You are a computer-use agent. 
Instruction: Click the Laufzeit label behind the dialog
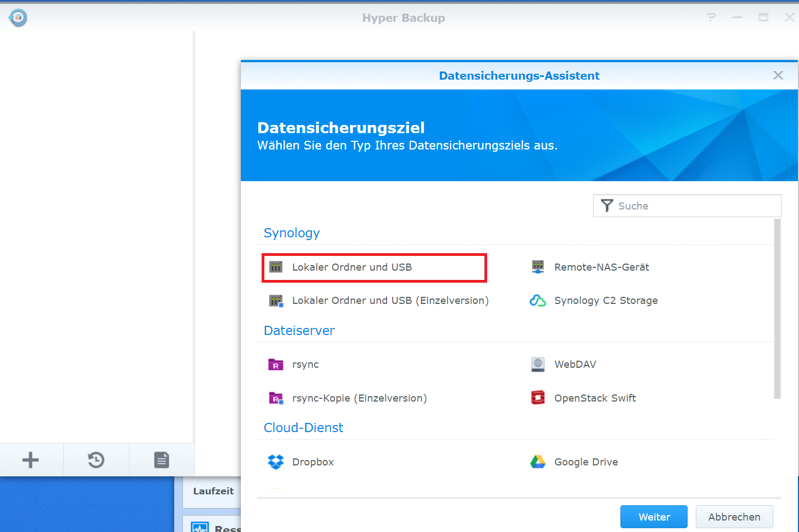point(214,491)
